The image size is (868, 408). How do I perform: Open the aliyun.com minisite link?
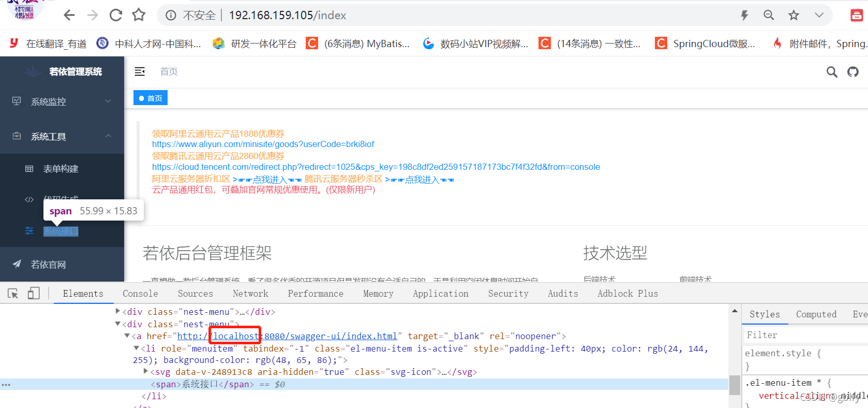click(x=263, y=144)
